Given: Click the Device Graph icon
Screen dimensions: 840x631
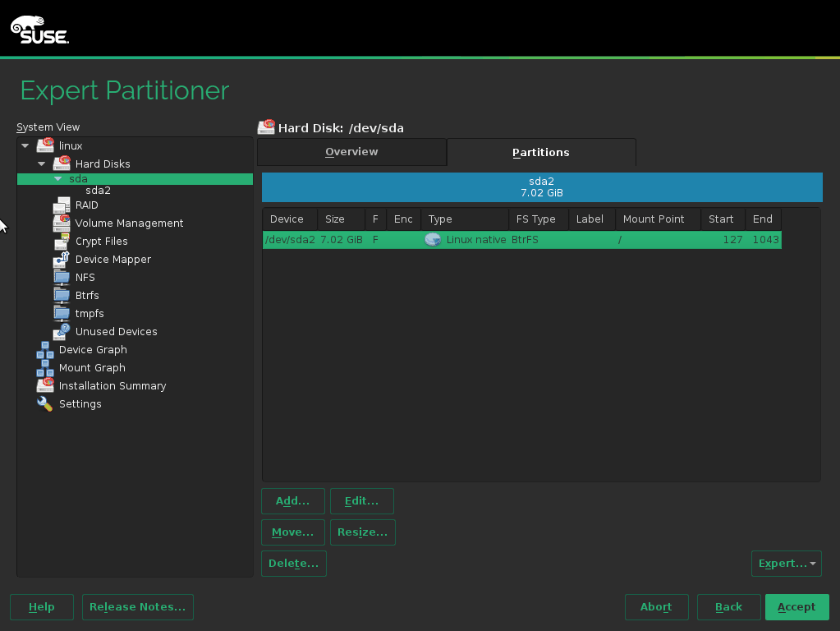Looking at the screenshot, I should point(45,350).
